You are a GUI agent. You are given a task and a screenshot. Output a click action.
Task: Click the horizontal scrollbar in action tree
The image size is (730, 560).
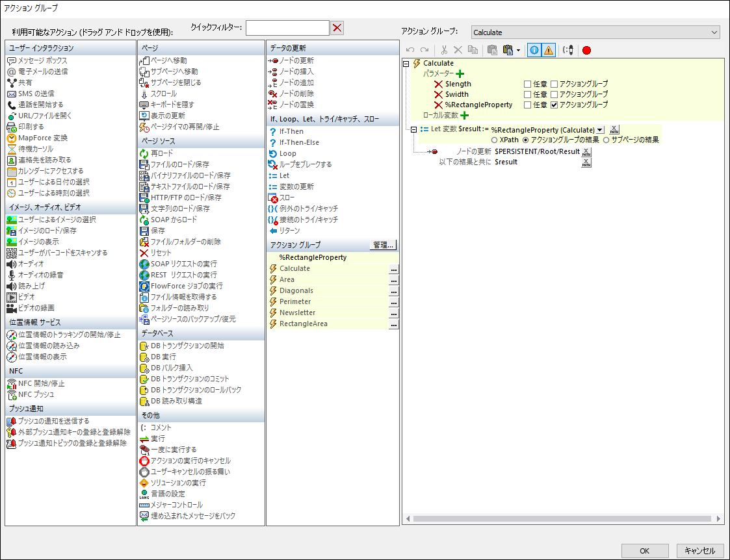(559, 518)
